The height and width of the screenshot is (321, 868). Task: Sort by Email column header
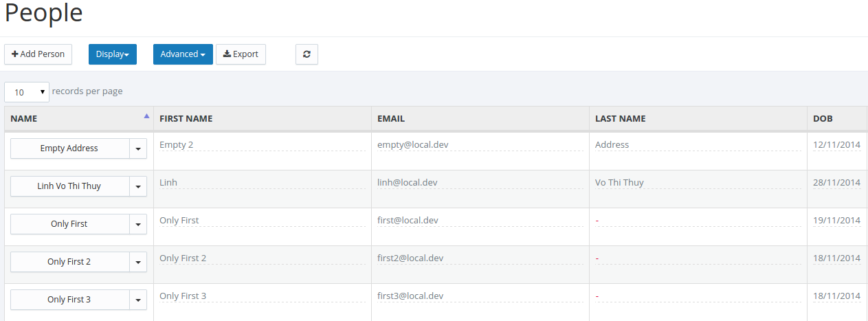[x=480, y=118]
